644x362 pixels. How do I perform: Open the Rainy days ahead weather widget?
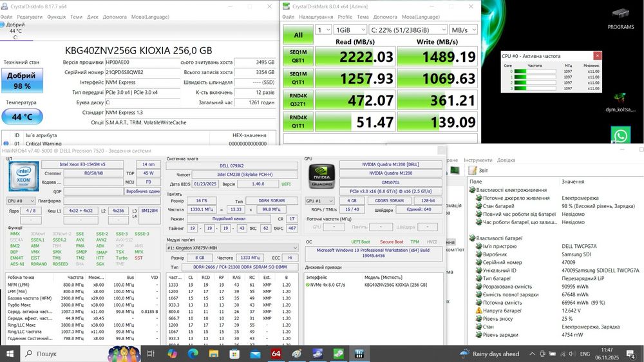click(x=489, y=354)
